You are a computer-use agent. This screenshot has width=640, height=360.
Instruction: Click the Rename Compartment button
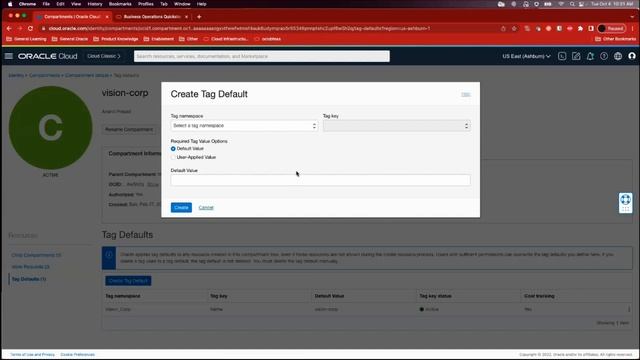click(129, 129)
